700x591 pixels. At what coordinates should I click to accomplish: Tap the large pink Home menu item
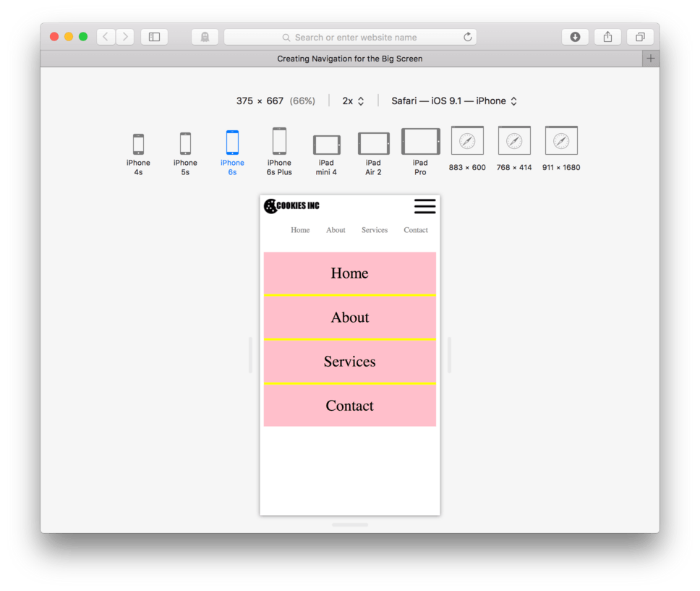[349, 273]
